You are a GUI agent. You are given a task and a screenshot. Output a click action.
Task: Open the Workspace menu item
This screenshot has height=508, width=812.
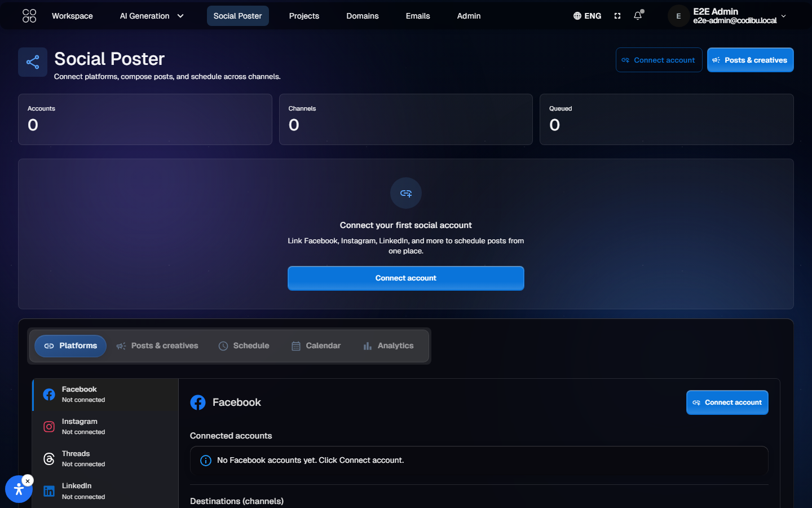72,16
